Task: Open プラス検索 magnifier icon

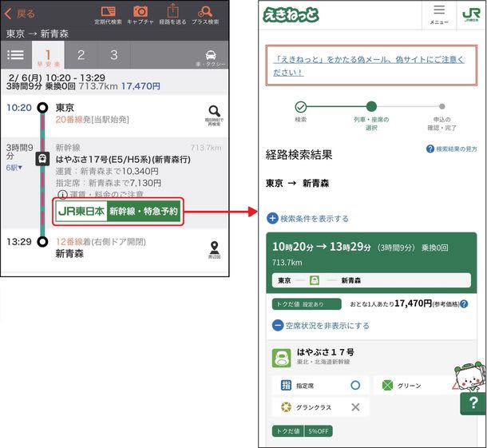Action: pos(205,13)
